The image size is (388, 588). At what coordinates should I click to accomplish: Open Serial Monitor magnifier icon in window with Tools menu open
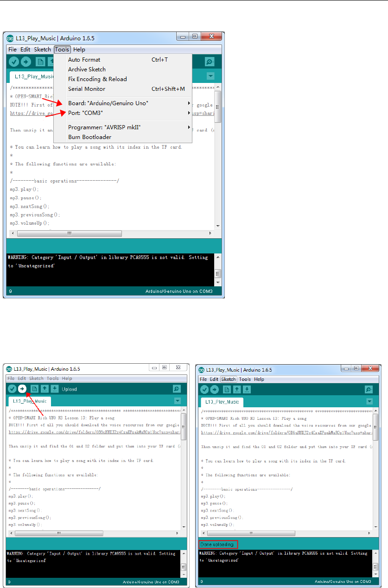[210, 62]
